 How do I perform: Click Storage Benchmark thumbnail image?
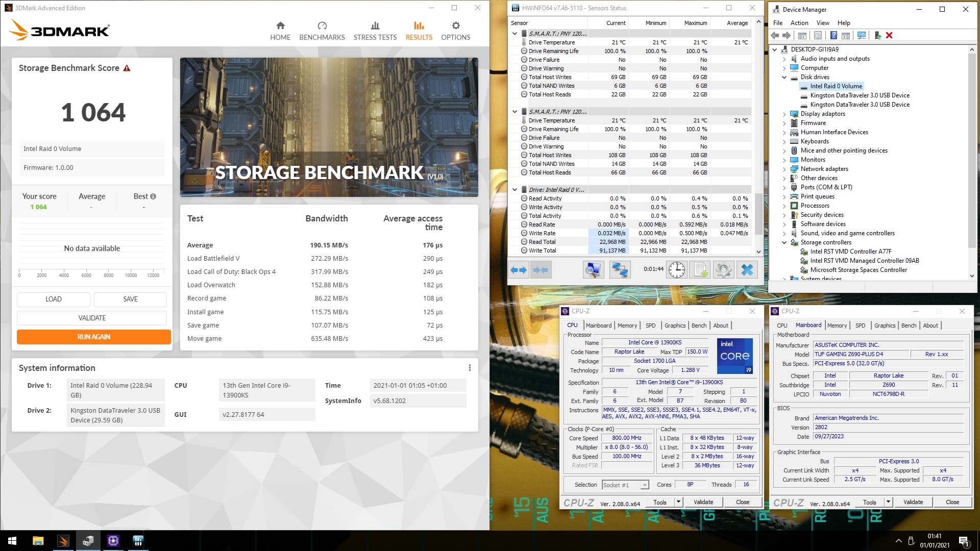pos(329,127)
